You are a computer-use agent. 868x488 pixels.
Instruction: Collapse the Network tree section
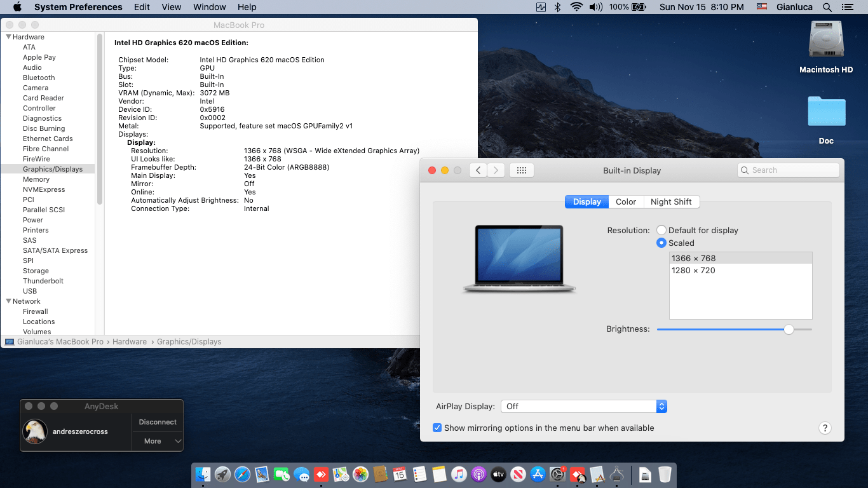(9, 301)
